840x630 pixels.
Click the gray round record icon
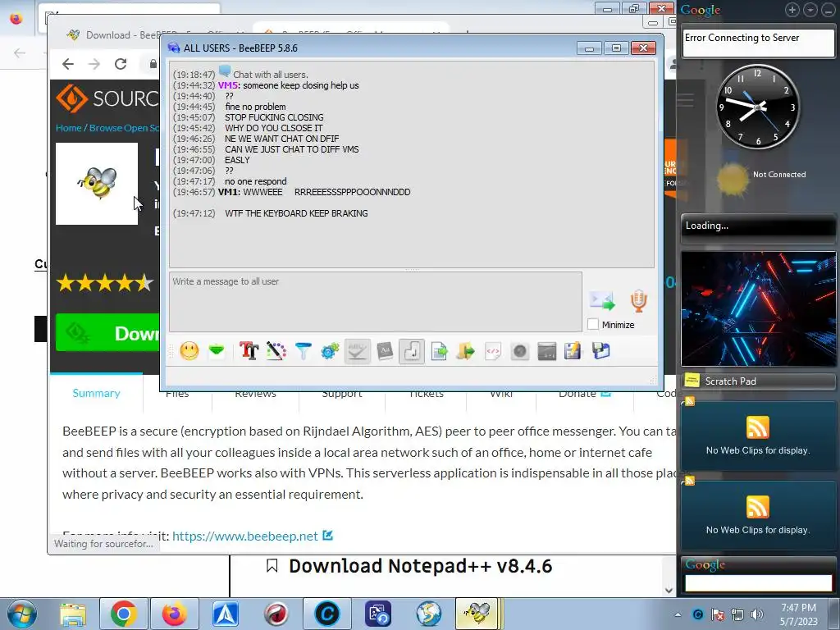click(x=519, y=351)
